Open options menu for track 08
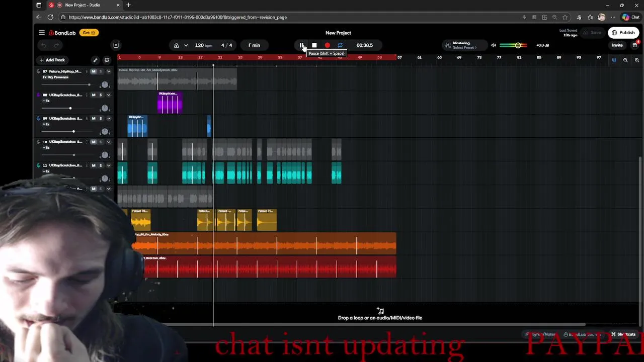This screenshot has width=644, height=362. (87, 95)
